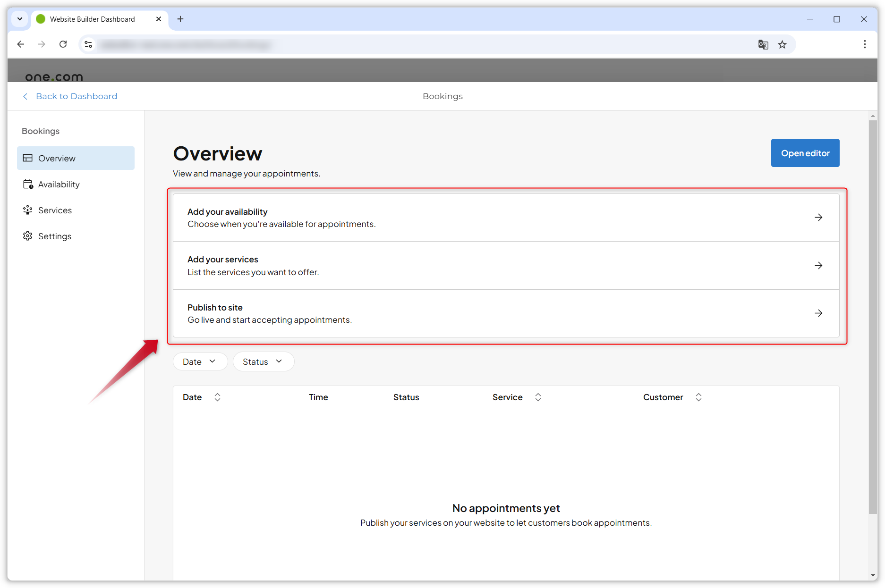This screenshot has width=885, height=588.
Task: Select Availability in the Bookings sidebar
Action: tap(59, 184)
